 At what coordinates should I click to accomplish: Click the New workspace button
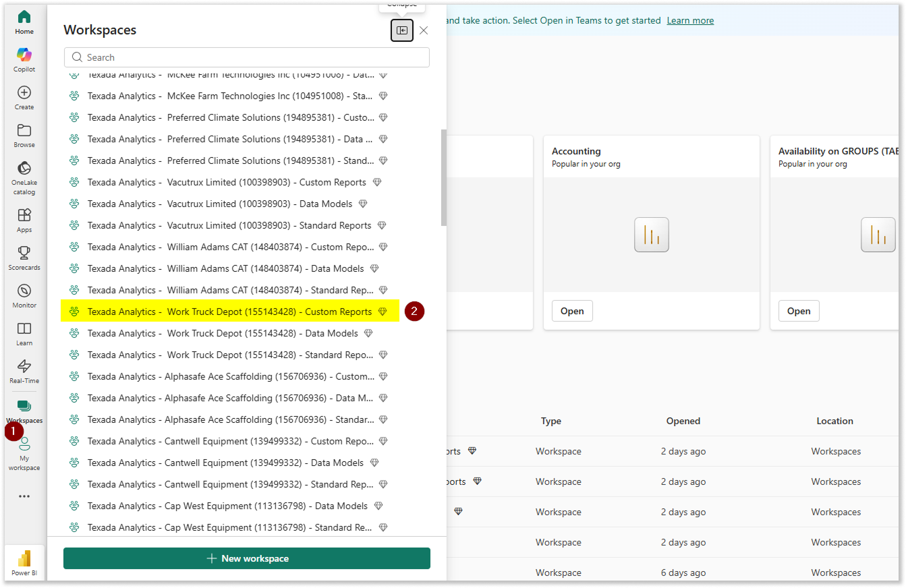pos(247,558)
